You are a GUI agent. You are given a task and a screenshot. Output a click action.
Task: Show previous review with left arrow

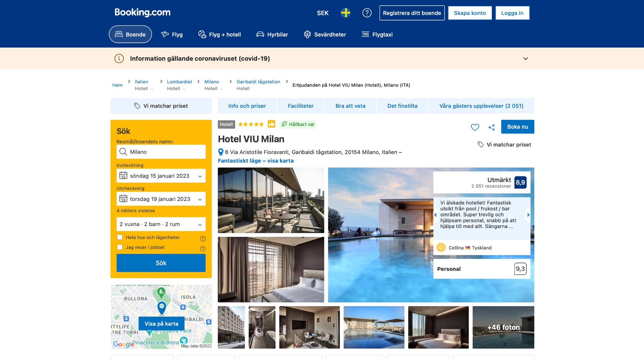[x=436, y=215]
